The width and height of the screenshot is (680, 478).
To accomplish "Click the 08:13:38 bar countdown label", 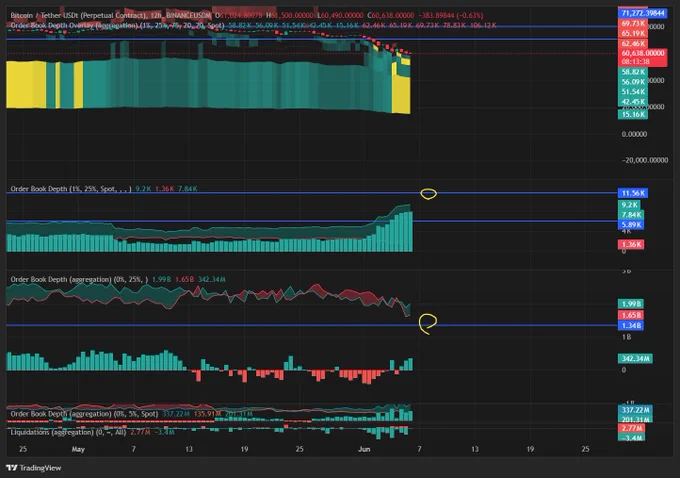I will click(x=635, y=62).
